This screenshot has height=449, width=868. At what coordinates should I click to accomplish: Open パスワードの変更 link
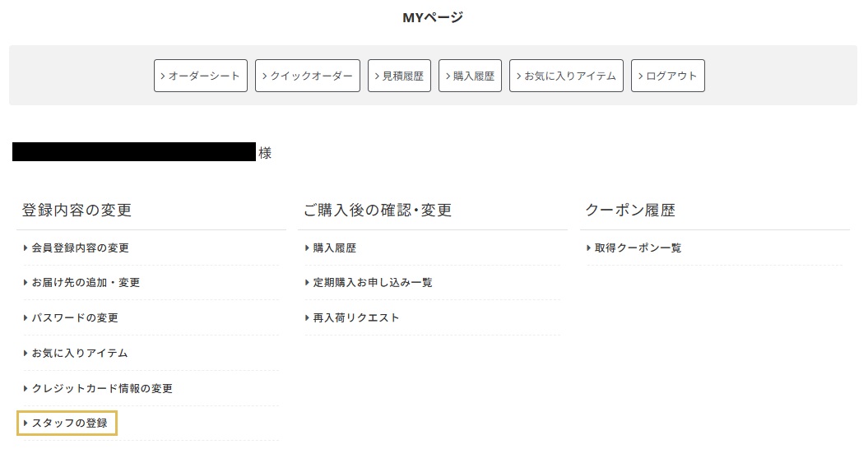[75, 318]
